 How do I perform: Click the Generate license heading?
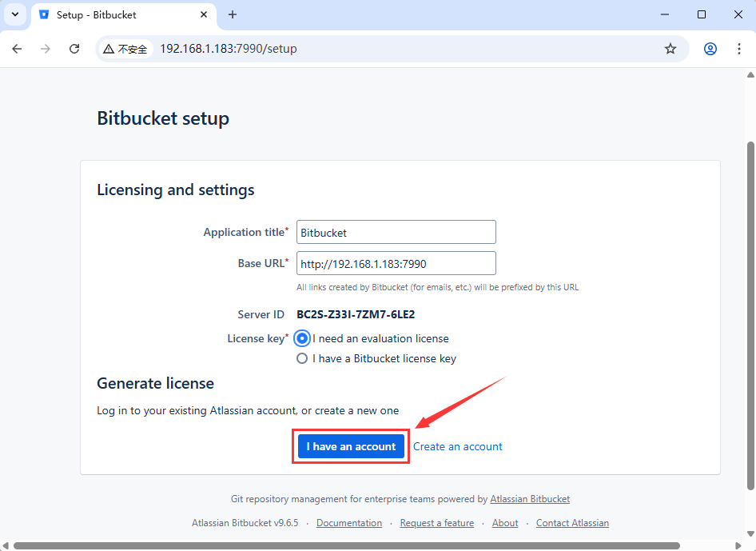point(155,383)
